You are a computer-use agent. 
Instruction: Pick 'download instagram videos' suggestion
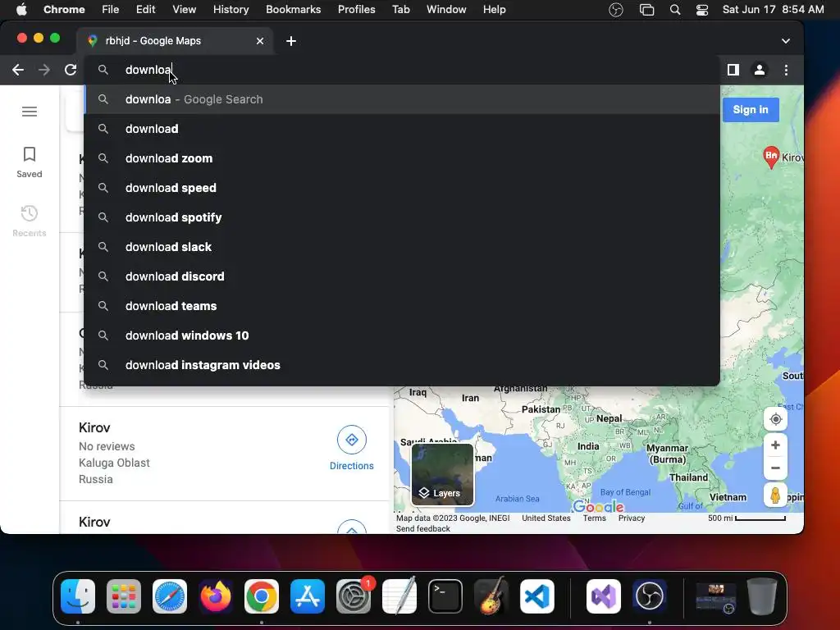(x=402, y=364)
